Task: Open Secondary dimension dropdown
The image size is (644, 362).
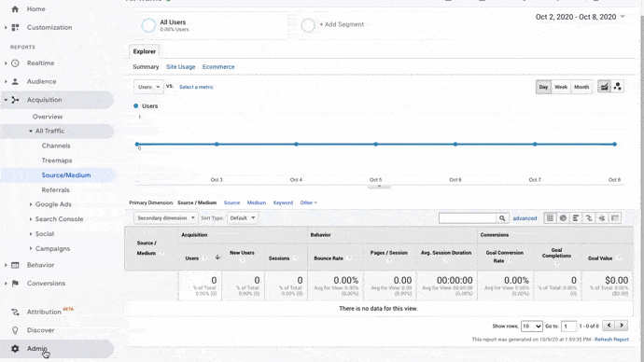Action: [166, 218]
